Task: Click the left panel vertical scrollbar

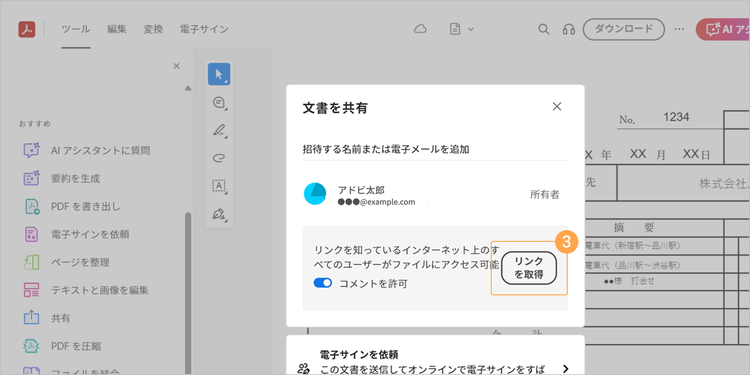Action: coord(188,293)
